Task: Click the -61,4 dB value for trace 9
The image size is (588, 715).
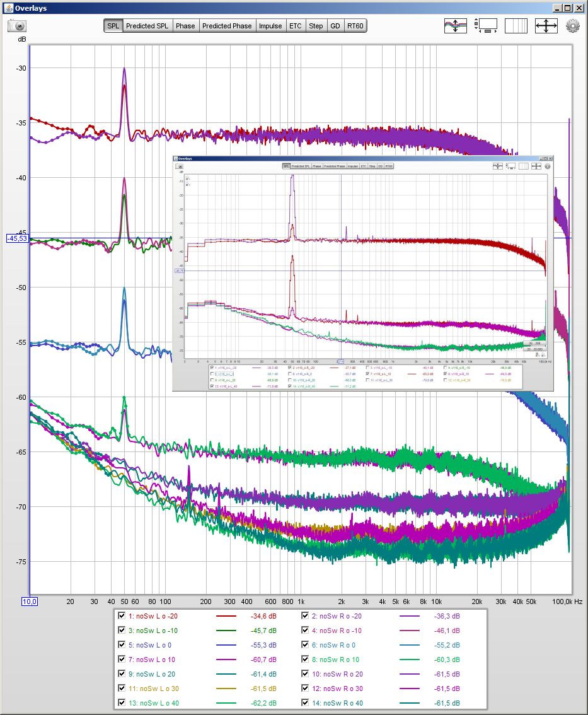Action: [263, 674]
